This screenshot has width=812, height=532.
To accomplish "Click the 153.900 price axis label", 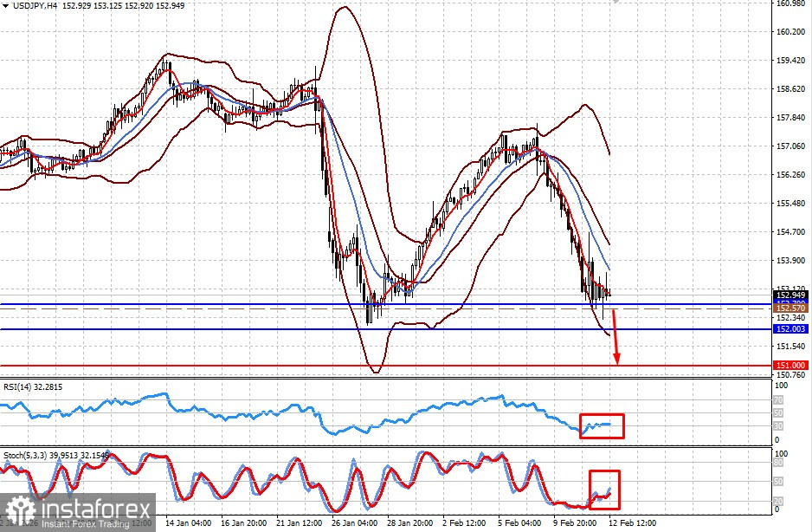I will [x=790, y=260].
